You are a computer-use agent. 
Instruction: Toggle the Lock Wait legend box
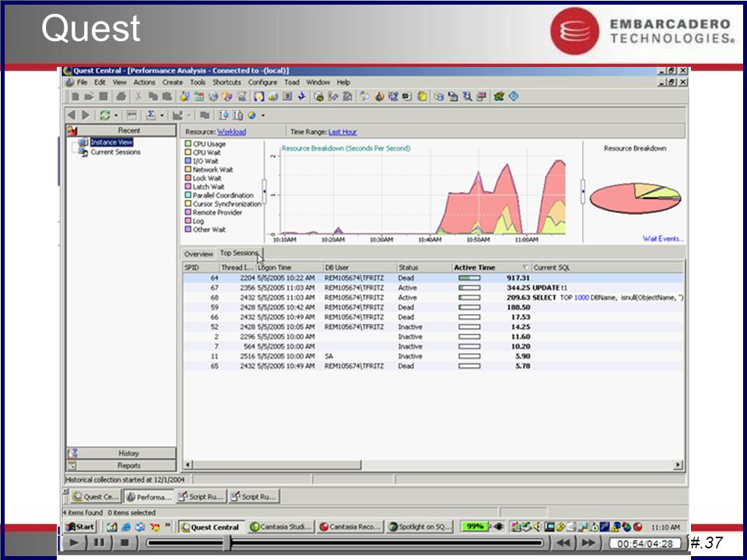[x=188, y=178]
